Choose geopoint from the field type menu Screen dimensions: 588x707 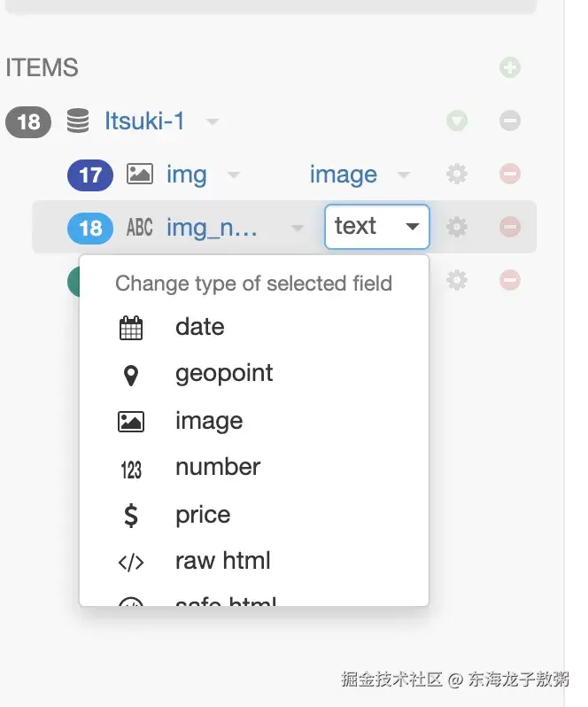pyautogui.click(x=224, y=373)
